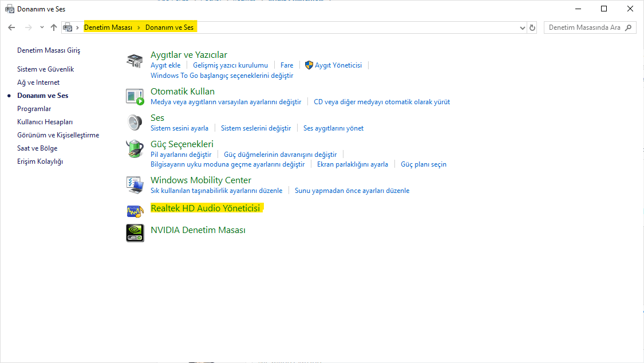Select Erişim Kolaylığı category
The image size is (644, 363).
click(x=40, y=161)
